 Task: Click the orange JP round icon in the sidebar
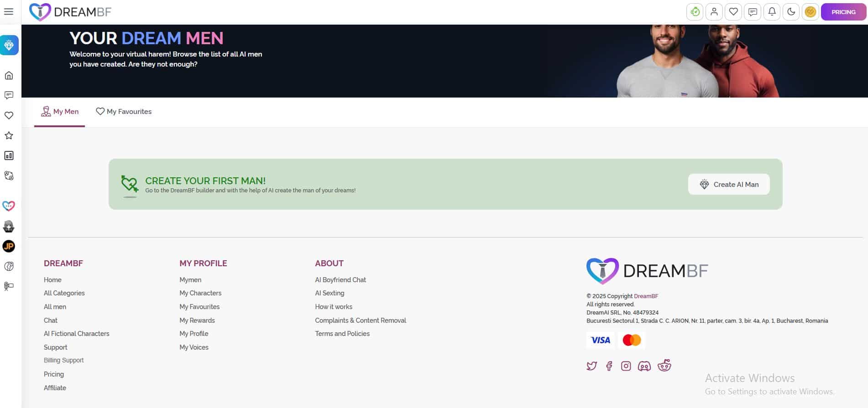pos(9,246)
